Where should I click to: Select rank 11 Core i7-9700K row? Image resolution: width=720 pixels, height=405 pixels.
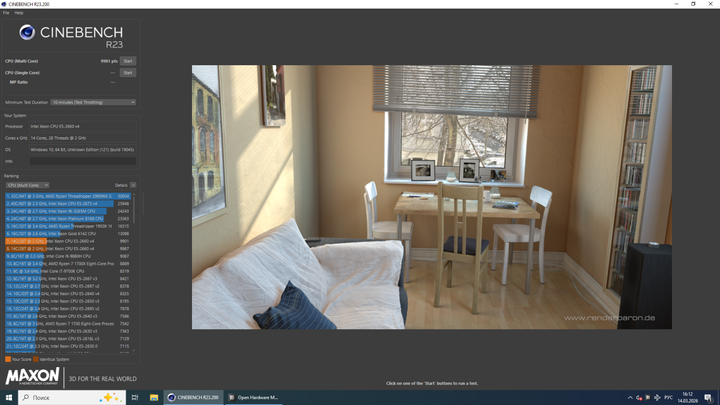(x=68, y=271)
